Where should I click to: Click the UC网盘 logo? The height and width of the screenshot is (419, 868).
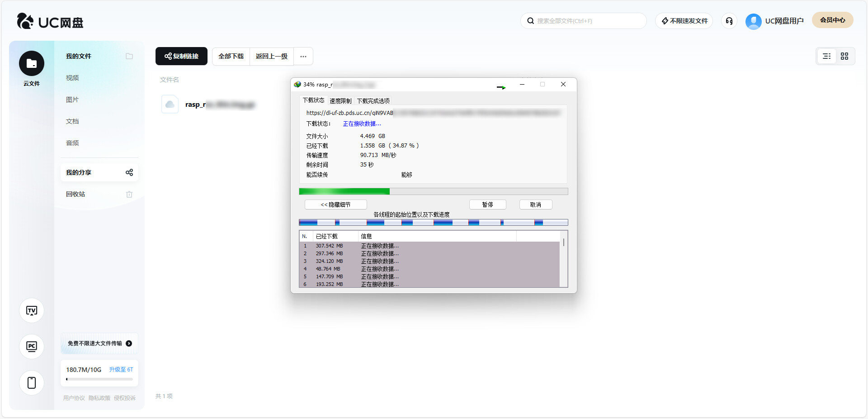coord(50,21)
